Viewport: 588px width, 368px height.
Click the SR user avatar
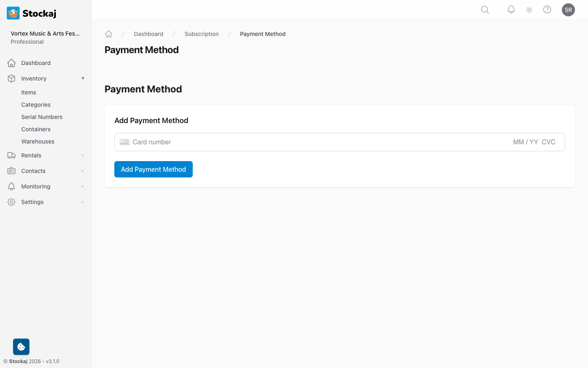568,9
